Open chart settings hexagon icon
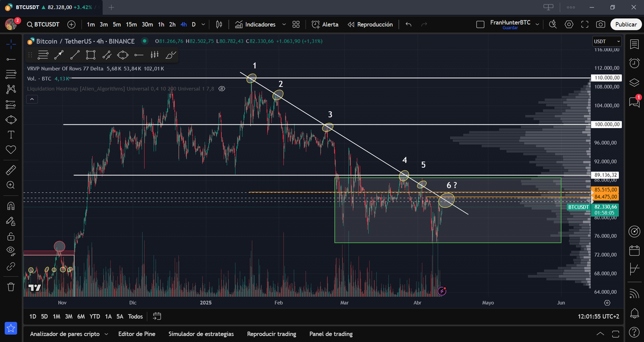The width and height of the screenshot is (644, 342). [x=569, y=25]
